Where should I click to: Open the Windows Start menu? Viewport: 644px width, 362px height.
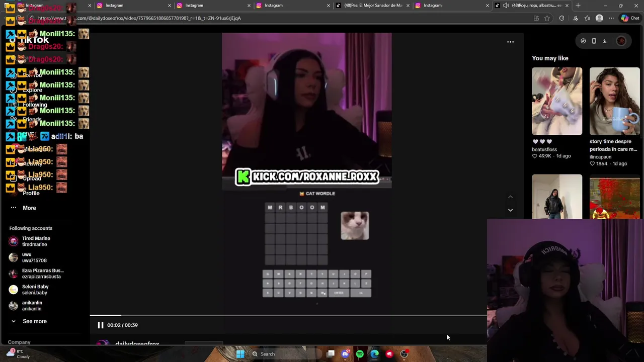click(x=240, y=354)
